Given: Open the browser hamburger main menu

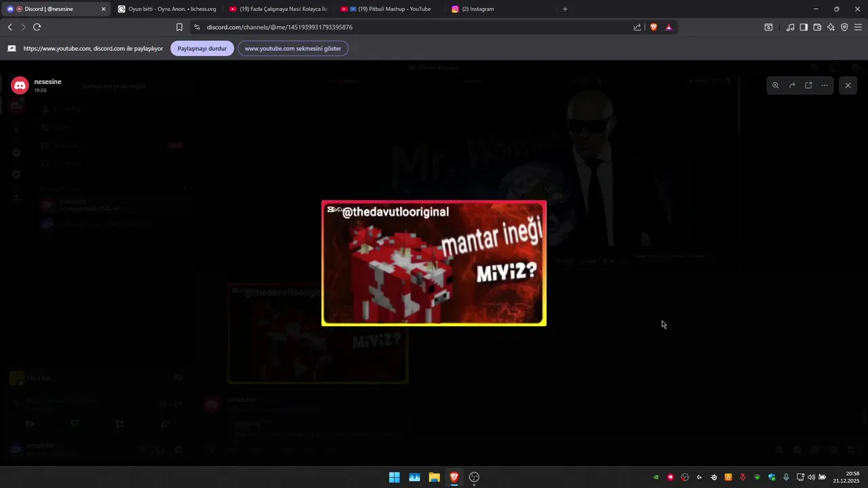Looking at the screenshot, I should [858, 27].
